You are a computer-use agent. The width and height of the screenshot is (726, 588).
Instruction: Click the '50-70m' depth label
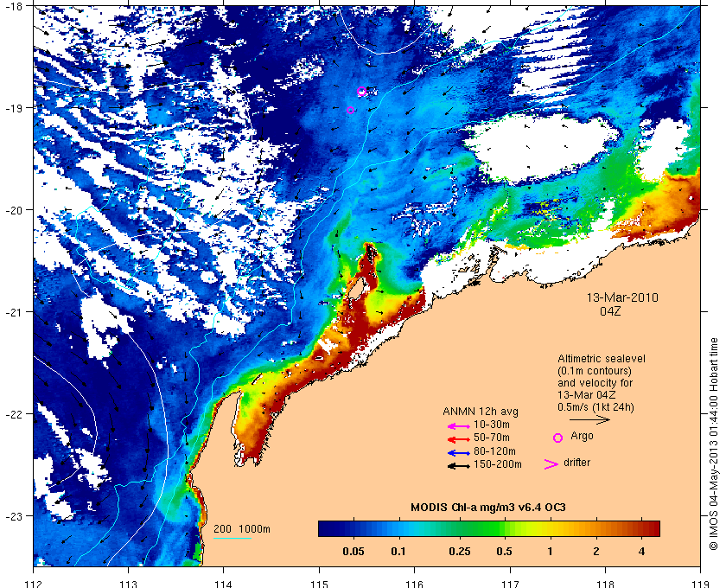coord(491,438)
